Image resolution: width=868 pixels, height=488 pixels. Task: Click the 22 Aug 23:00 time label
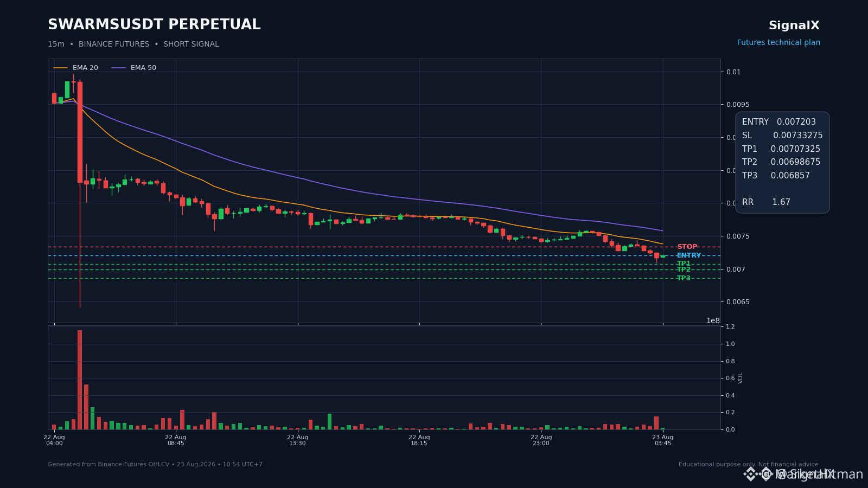point(541,440)
